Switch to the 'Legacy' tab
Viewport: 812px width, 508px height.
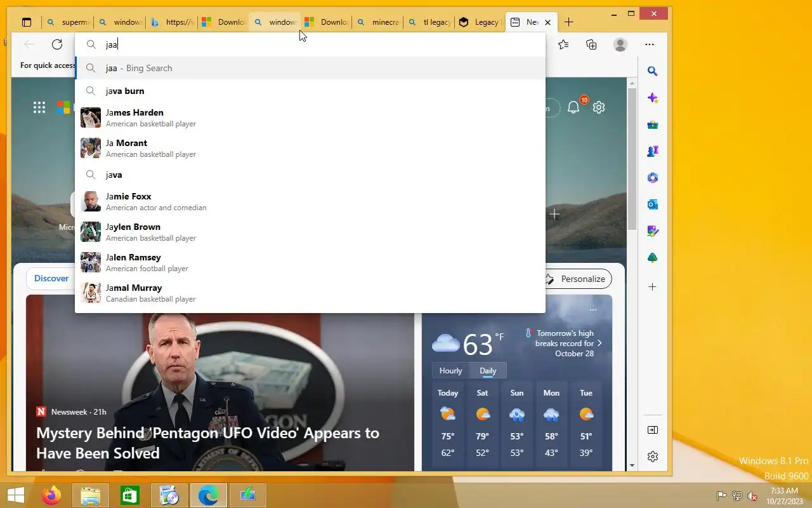[x=480, y=22]
